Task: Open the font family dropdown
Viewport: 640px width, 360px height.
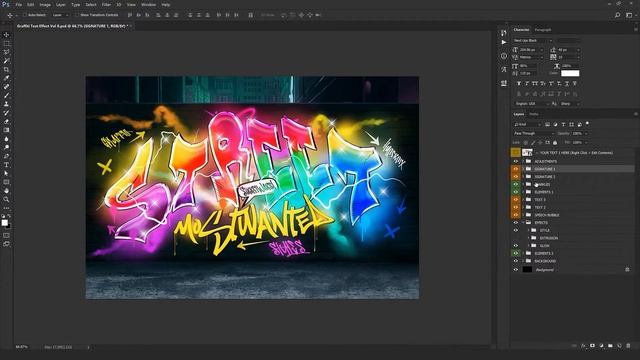Action: (x=551, y=41)
